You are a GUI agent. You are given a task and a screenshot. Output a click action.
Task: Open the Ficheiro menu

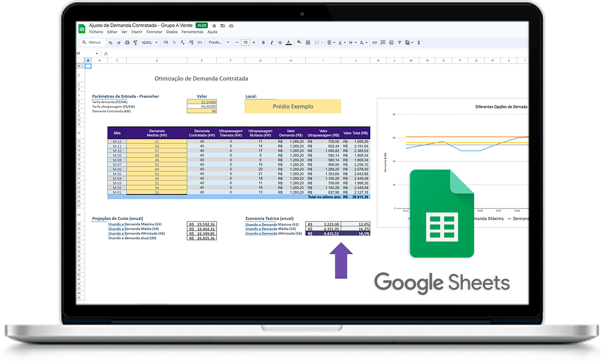point(96,32)
